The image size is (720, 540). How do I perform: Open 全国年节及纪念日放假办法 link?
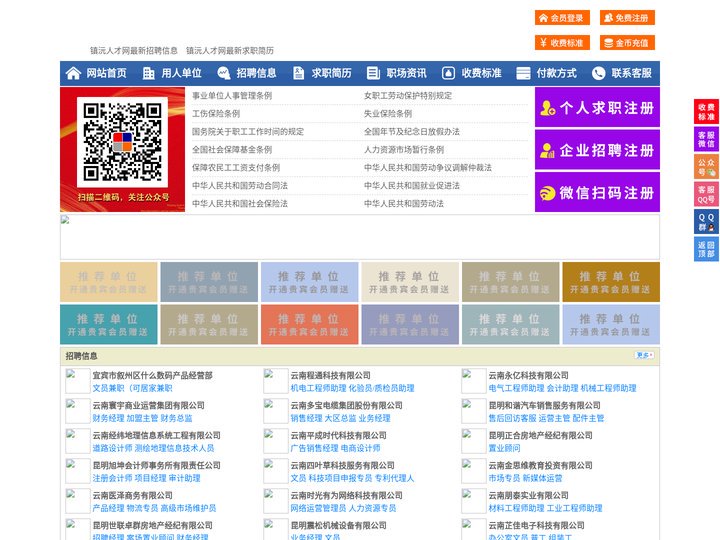412,131
